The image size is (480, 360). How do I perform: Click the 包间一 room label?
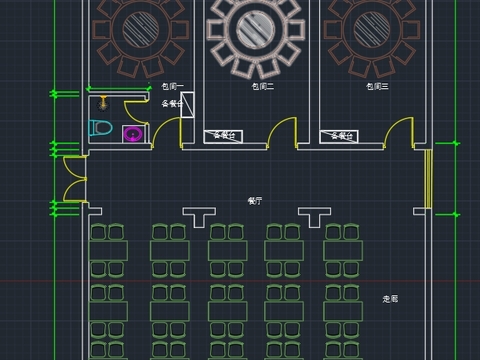coord(172,87)
